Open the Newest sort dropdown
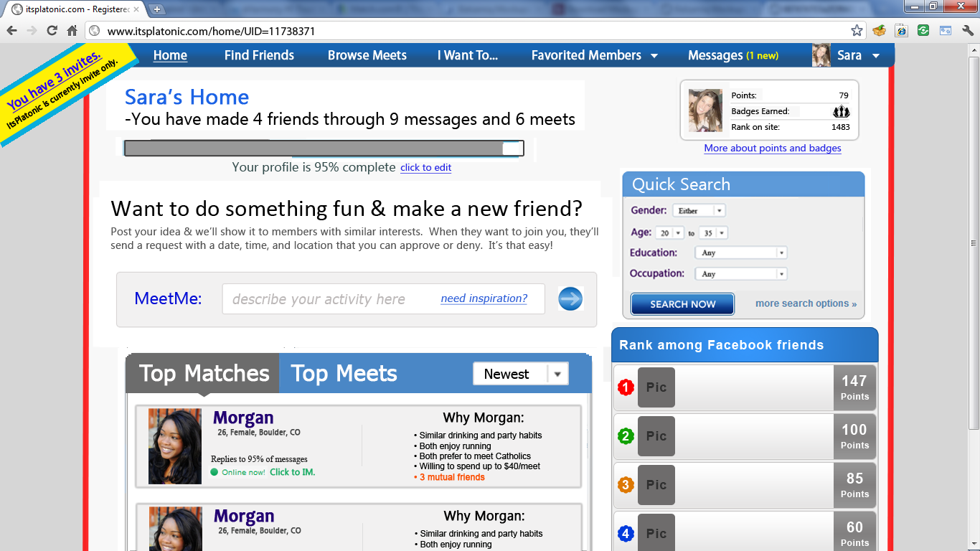 [x=521, y=374]
